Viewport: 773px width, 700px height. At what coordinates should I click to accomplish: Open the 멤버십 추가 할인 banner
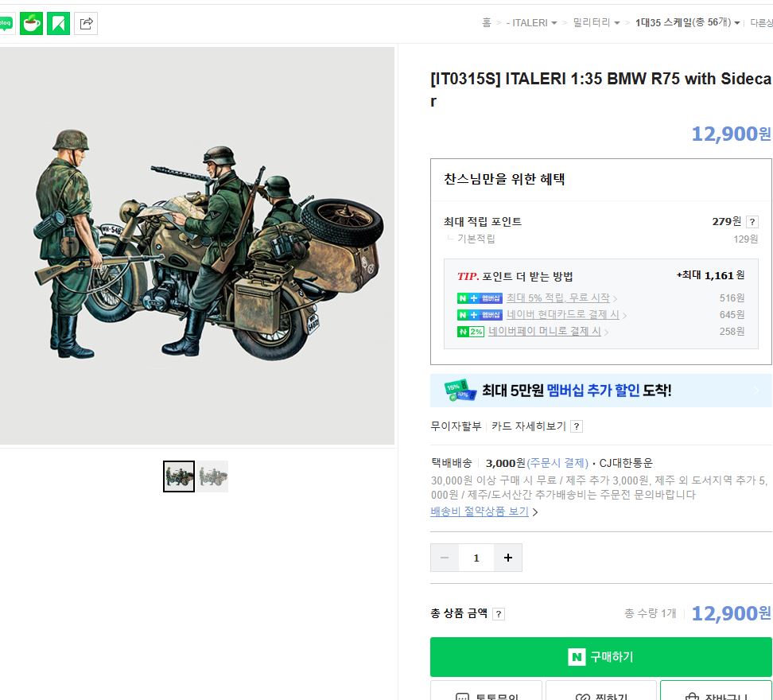[x=600, y=391]
